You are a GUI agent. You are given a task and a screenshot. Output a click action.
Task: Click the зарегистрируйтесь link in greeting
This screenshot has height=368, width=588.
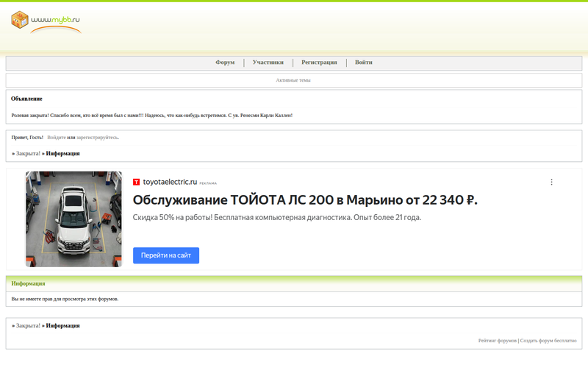[x=97, y=137]
